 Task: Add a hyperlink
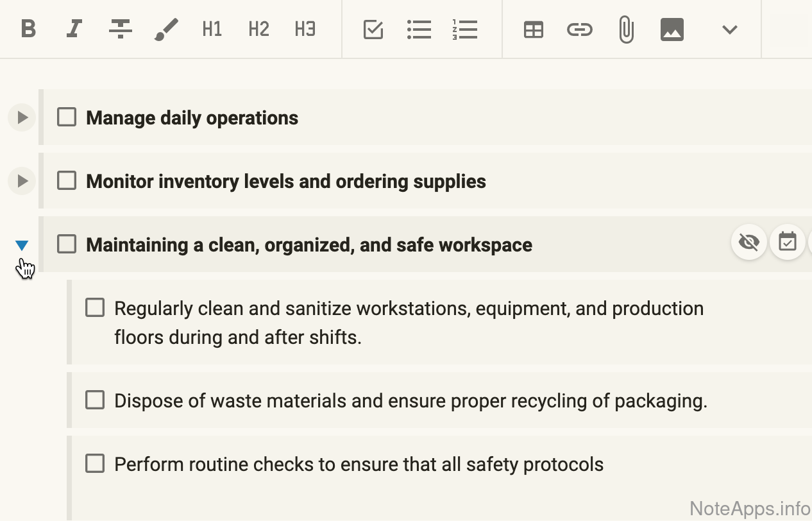tap(579, 30)
